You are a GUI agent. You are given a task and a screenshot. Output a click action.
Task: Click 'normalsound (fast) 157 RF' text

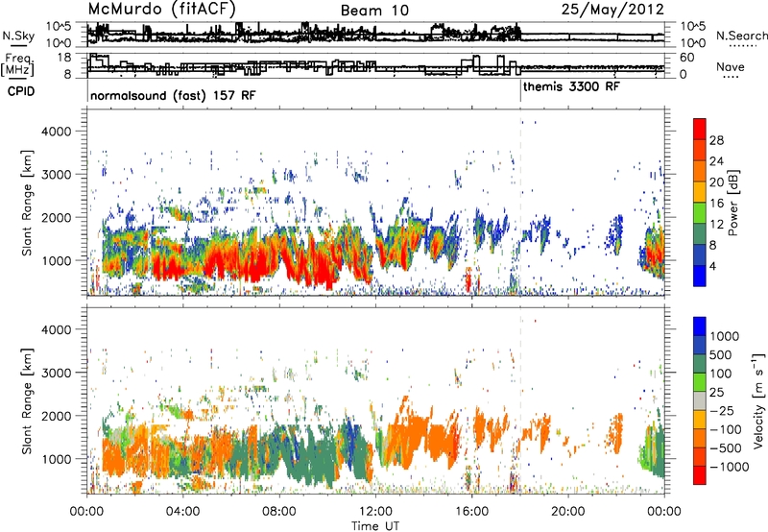tap(173, 95)
